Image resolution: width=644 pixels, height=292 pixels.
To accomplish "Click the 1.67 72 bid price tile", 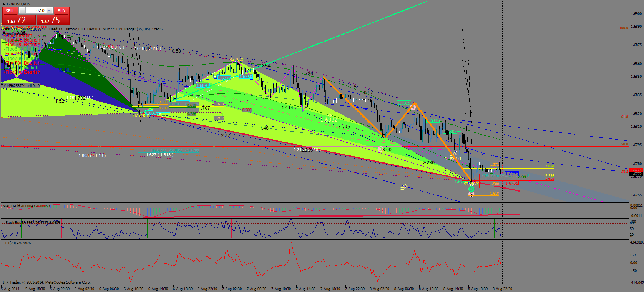I will tap(18, 20).
